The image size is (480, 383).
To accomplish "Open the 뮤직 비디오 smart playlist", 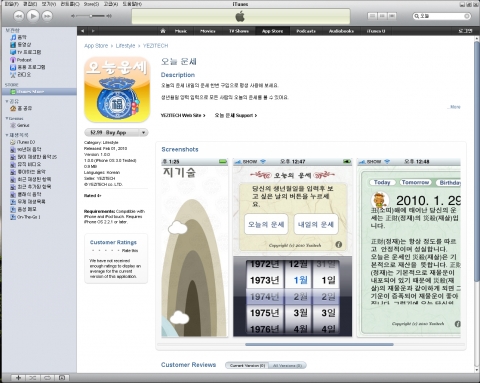I will (29, 164).
